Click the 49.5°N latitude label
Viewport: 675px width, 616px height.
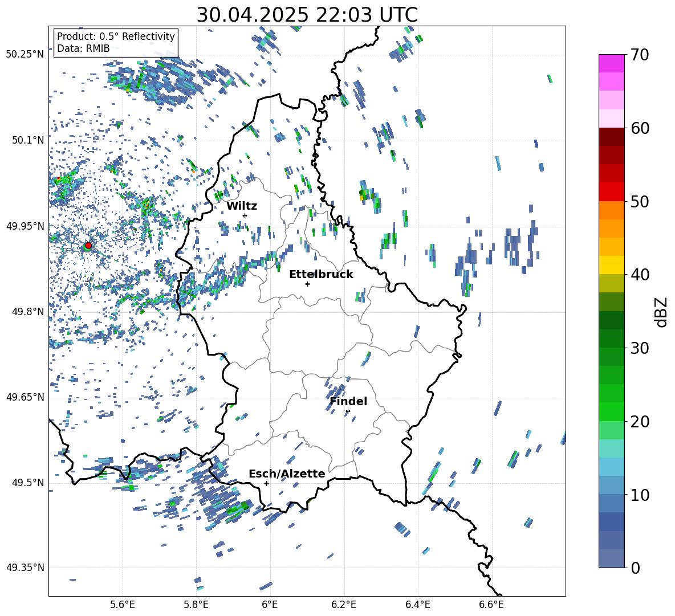(27, 482)
